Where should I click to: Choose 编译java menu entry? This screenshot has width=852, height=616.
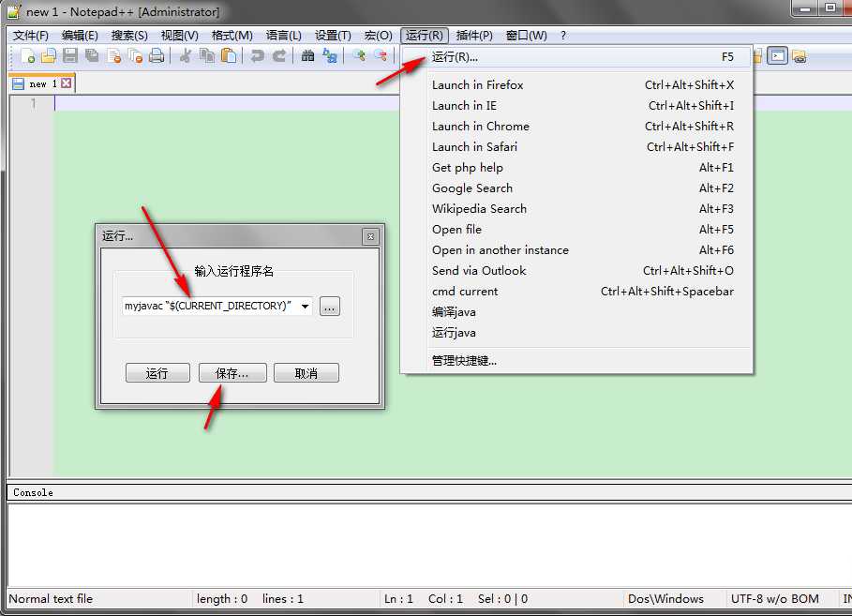pos(577,312)
